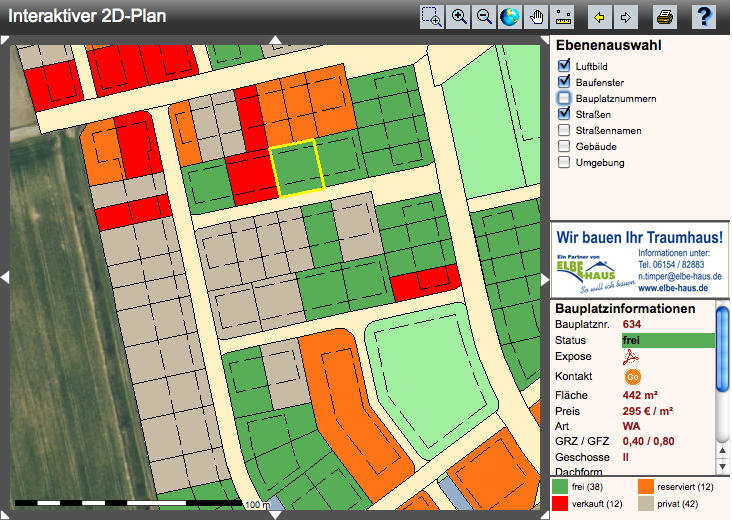Go back to previous map view

point(599,17)
